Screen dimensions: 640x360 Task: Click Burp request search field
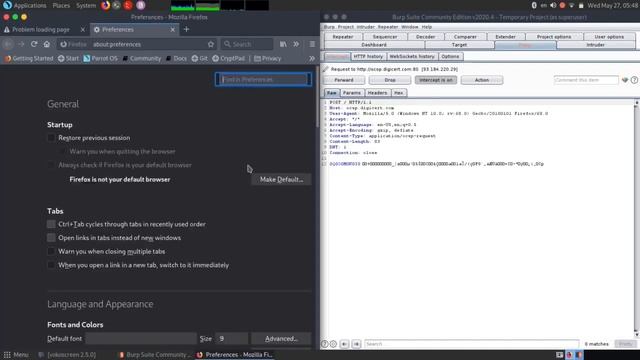[471, 344]
